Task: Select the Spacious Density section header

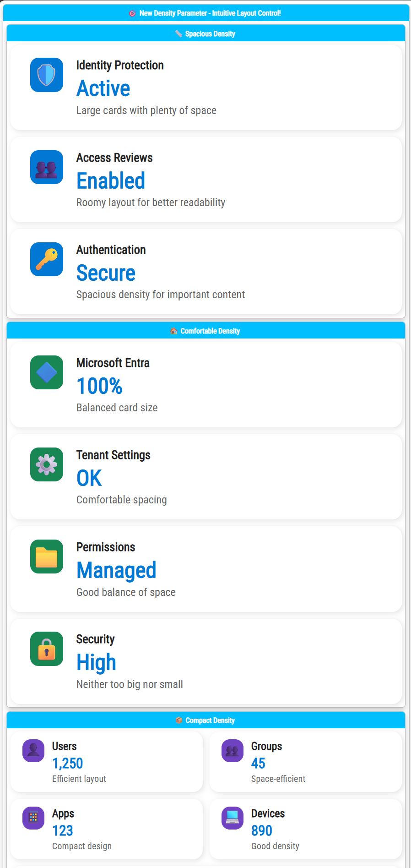Action: pos(206,33)
